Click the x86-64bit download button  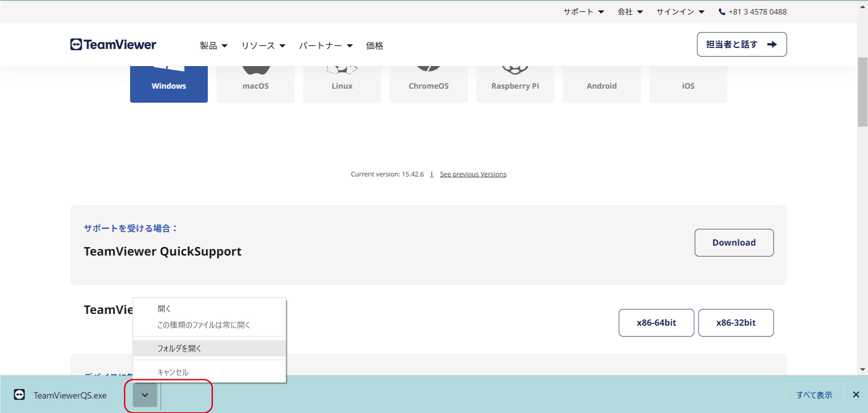pyautogui.click(x=656, y=323)
